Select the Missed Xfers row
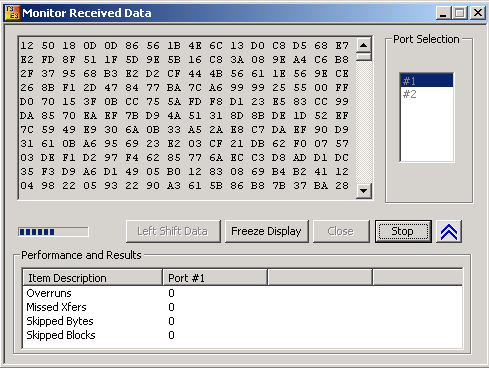Image resolution: width=489 pixels, height=368 pixels. point(242,307)
